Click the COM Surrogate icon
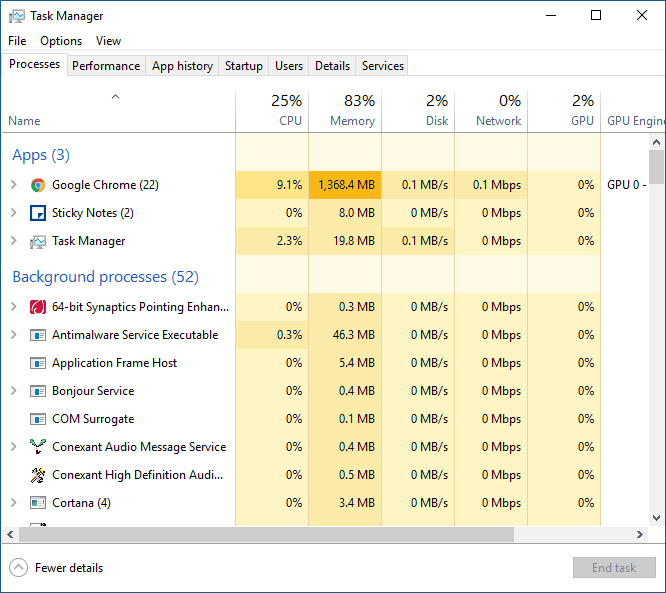Viewport: 666px width, 593px height. point(38,419)
